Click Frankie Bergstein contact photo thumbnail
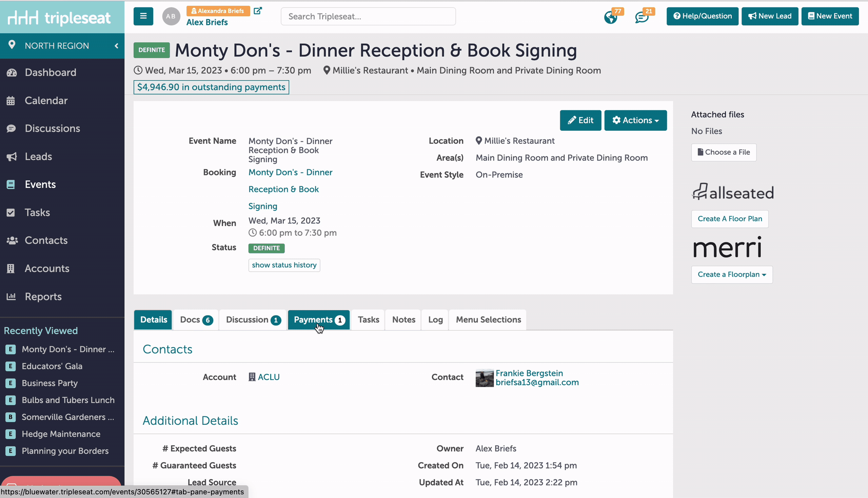 (x=485, y=378)
